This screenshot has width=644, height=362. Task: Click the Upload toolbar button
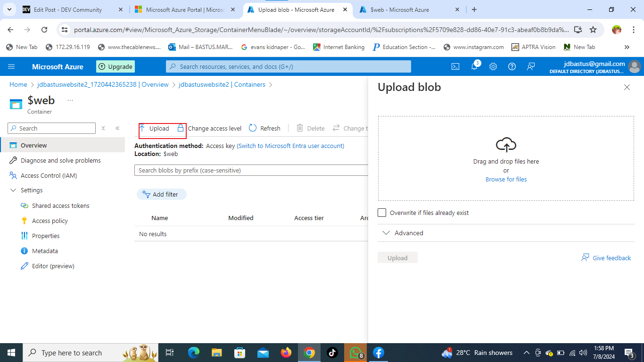pyautogui.click(x=154, y=128)
